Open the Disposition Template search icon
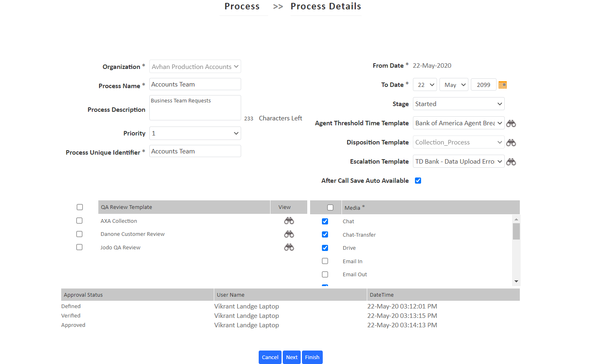This screenshot has width=590, height=364. click(511, 142)
